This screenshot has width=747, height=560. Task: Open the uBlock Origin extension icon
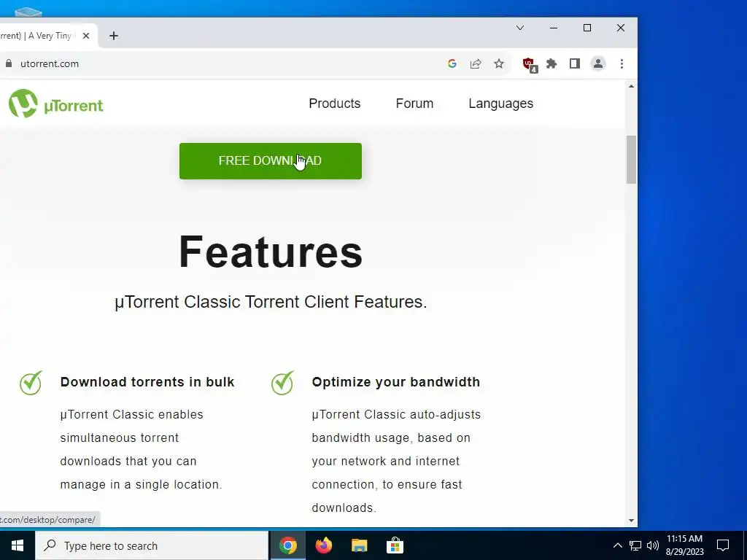pyautogui.click(x=530, y=64)
